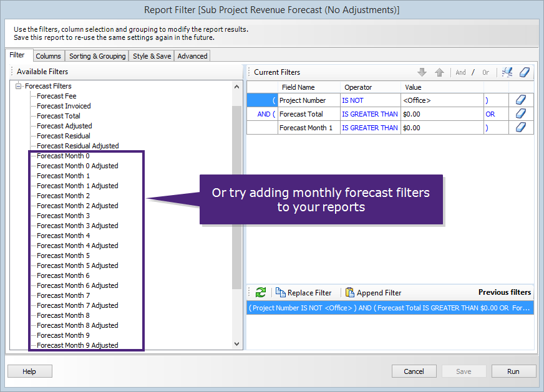Screen dimensions: 544x392
Task: Erase the Forecast Month 1 filter row
Action: coord(522,128)
